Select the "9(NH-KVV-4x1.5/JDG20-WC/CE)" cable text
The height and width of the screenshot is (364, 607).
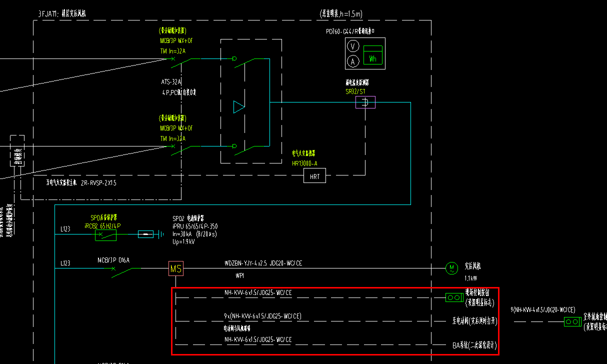pos(543,310)
